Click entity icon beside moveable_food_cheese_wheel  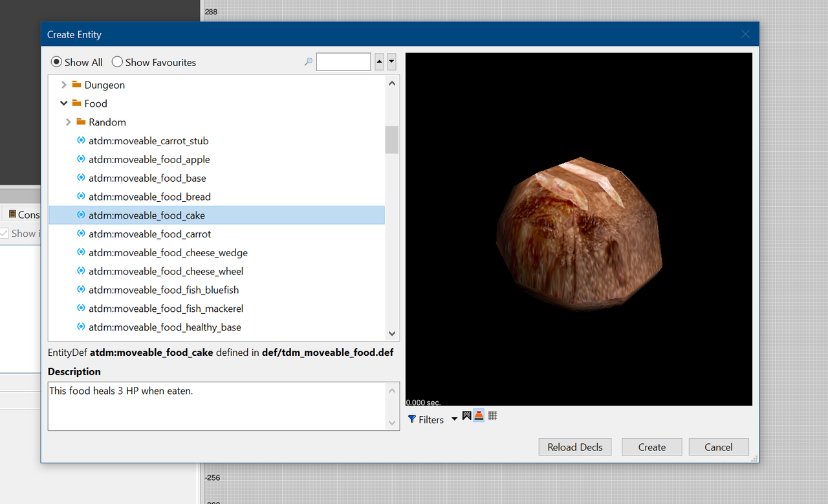coord(81,270)
